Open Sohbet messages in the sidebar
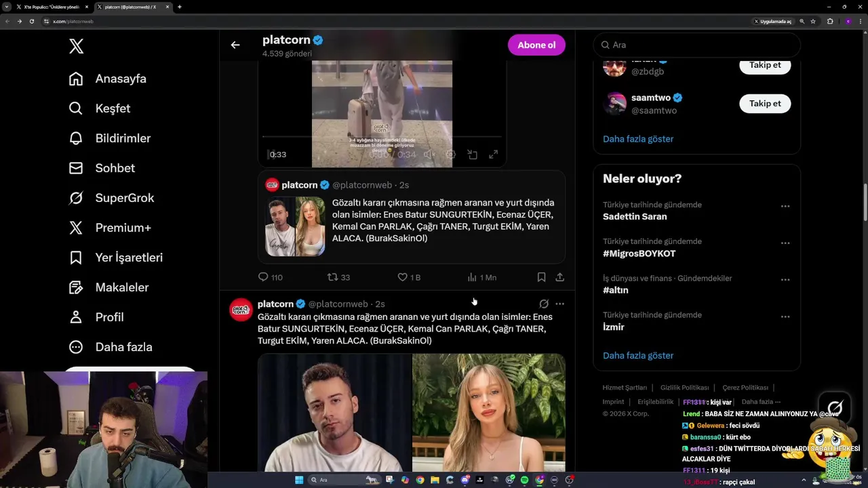The width and height of the screenshot is (868, 488). [102, 168]
